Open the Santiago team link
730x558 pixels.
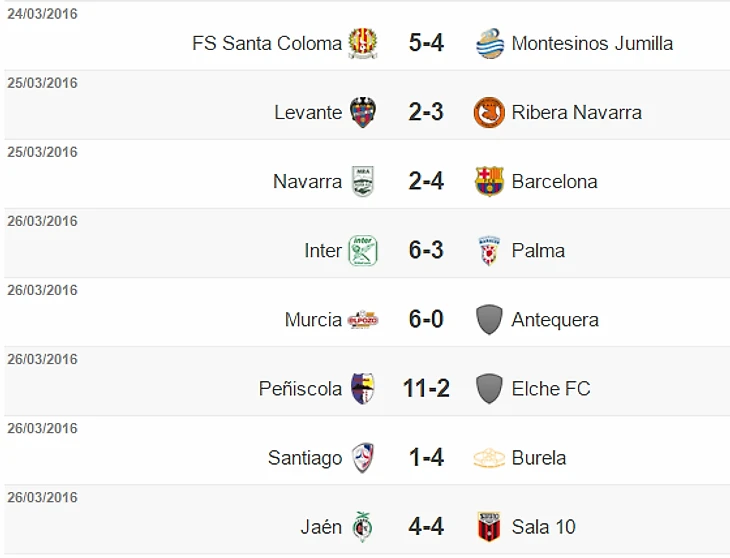tap(305, 458)
